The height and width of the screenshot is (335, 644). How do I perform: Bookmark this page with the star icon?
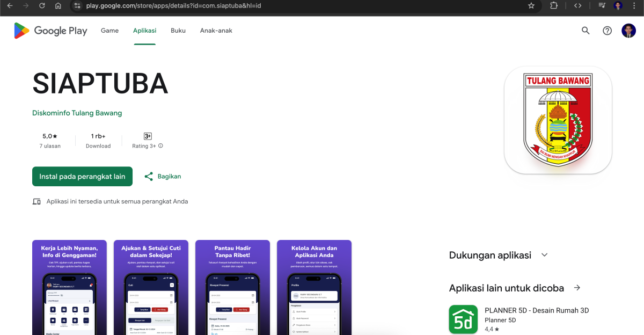[531, 5]
